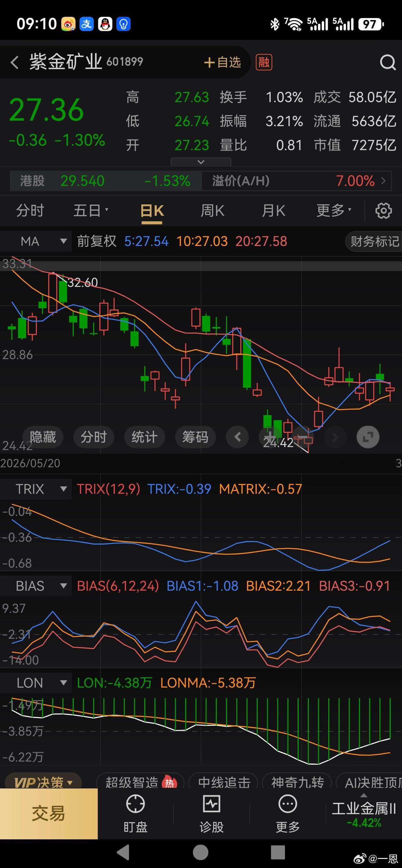Open 溢价(A/H) premium details
Screen dimensions: 402x868
click(x=297, y=181)
